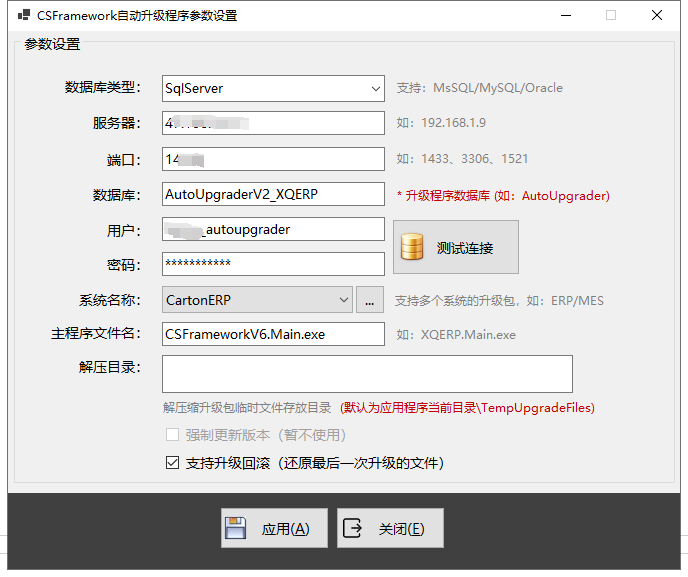Open the 系统名称 CartonERP dropdown

(x=257, y=300)
